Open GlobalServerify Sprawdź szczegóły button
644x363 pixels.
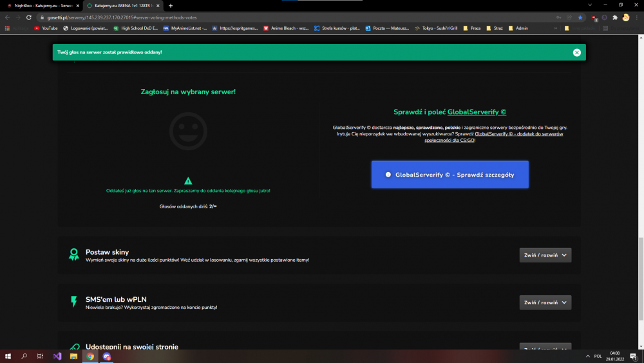click(x=450, y=175)
